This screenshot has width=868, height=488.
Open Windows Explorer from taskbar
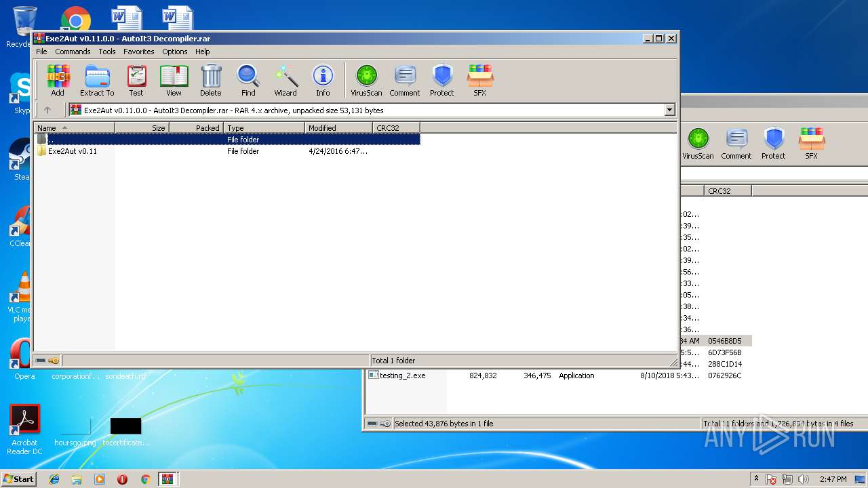pyautogui.click(x=77, y=479)
